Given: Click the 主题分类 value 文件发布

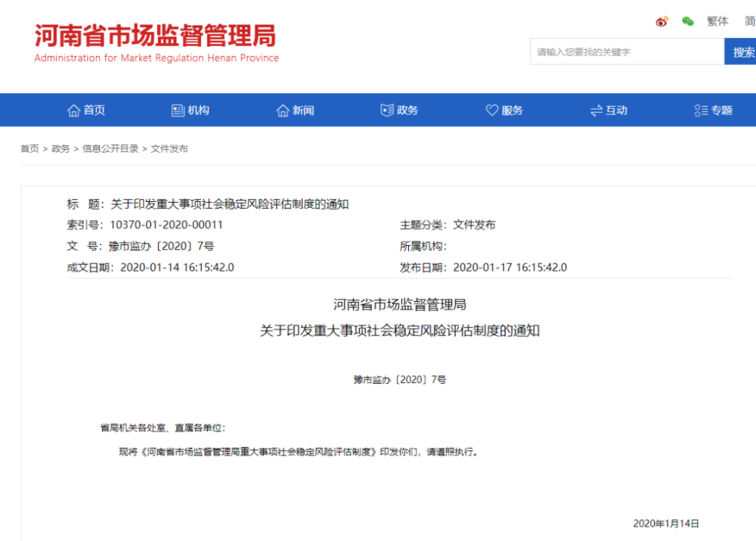Looking at the screenshot, I should [475, 225].
